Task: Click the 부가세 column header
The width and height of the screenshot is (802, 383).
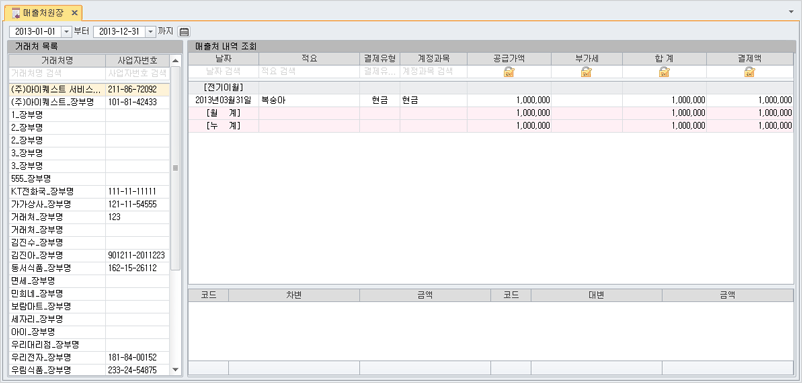Action: (587, 59)
